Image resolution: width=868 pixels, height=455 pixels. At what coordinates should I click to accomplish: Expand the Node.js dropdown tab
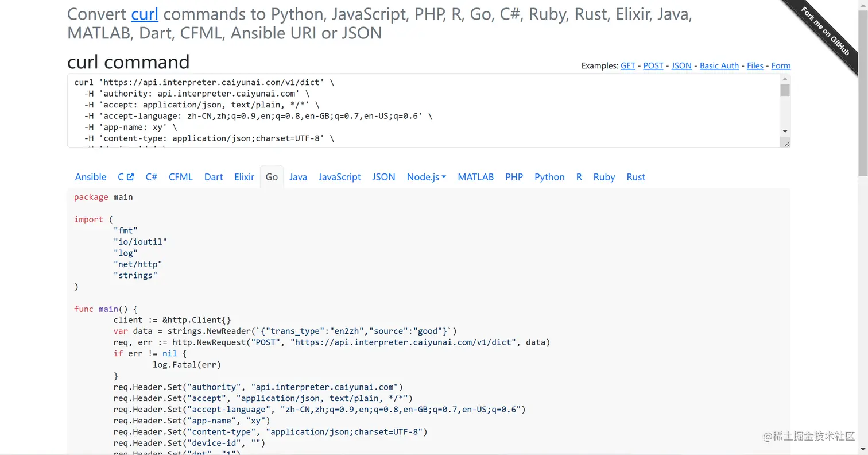pyautogui.click(x=427, y=177)
